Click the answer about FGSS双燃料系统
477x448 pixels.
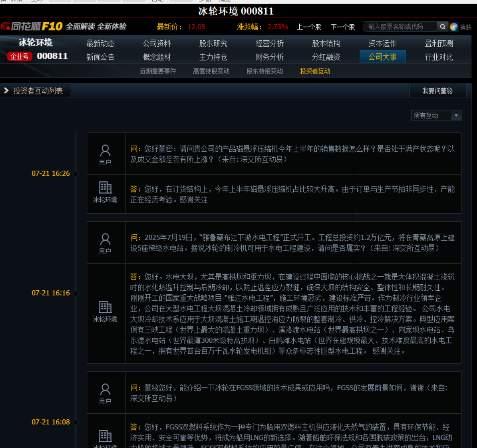point(291,435)
